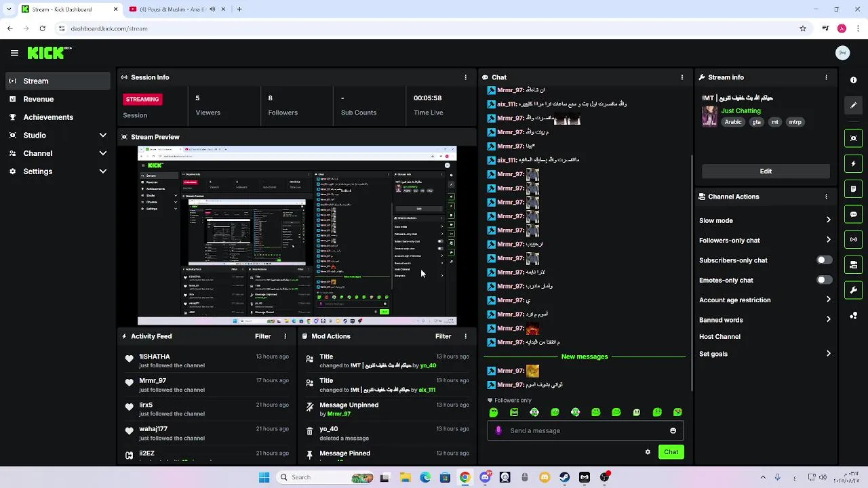Expand the Settings sidebar section

coord(57,171)
